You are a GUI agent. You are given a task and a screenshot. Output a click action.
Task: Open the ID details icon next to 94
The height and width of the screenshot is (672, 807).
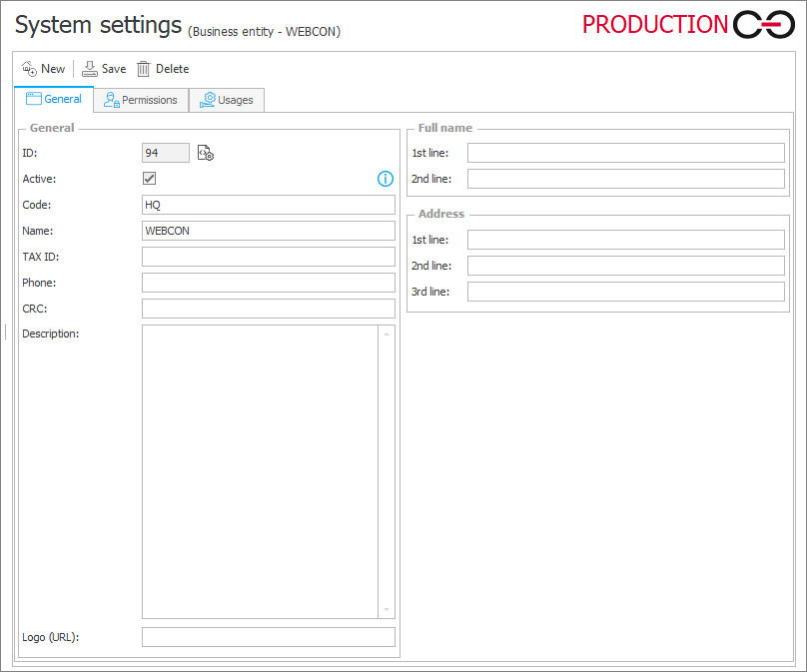[x=206, y=153]
